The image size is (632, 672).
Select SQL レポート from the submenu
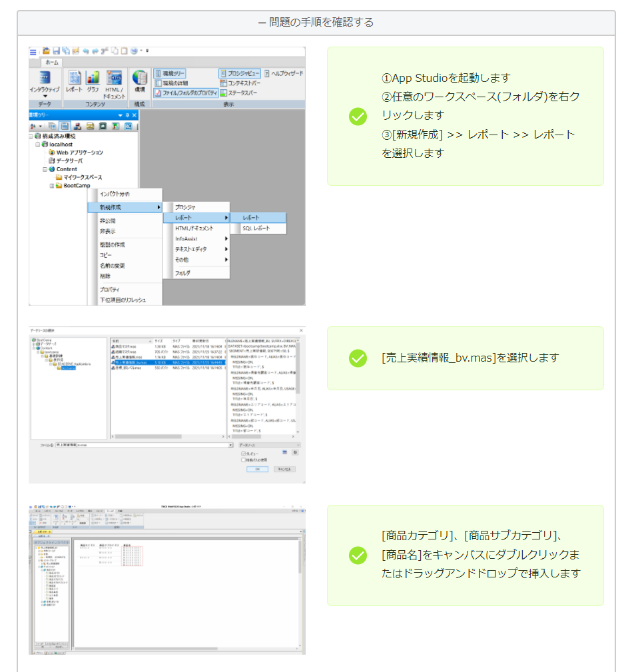click(256, 228)
